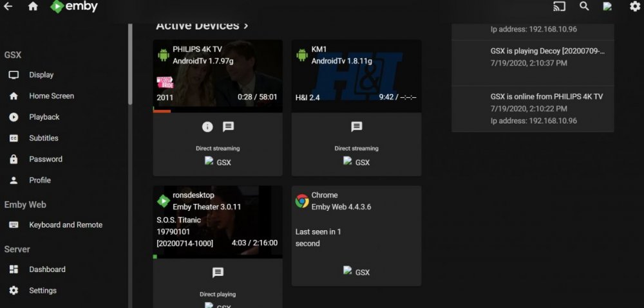
Task: Click the Dashboard grid icon
Action: [x=14, y=269]
